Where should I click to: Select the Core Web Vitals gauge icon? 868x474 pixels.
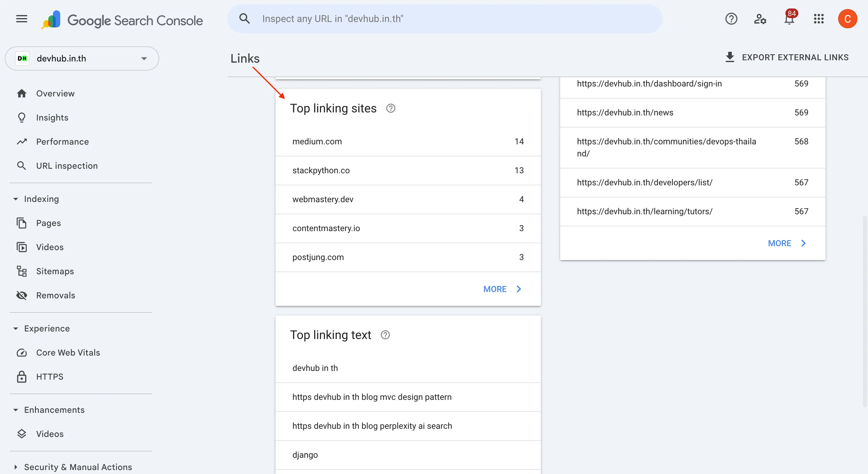22,353
